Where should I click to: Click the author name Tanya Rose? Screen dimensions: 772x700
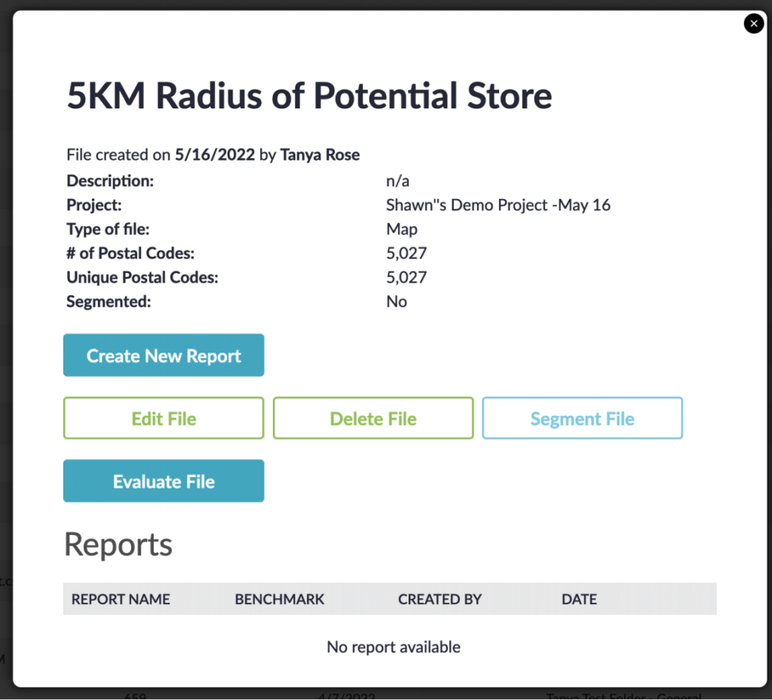point(320,155)
